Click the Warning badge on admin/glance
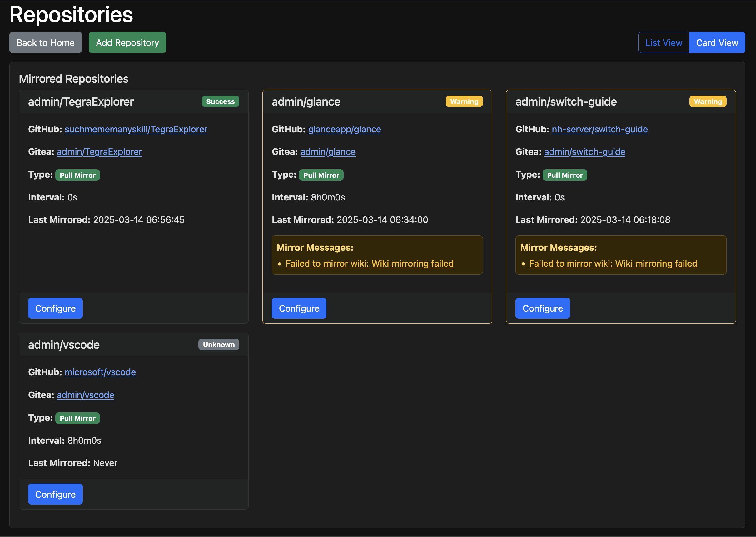Image resolution: width=756 pixels, height=537 pixels. pyautogui.click(x=464, y=101)
